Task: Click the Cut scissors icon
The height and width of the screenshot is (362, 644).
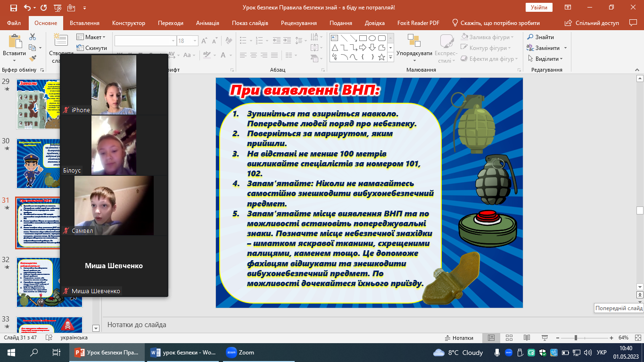Action: [33, 37]
